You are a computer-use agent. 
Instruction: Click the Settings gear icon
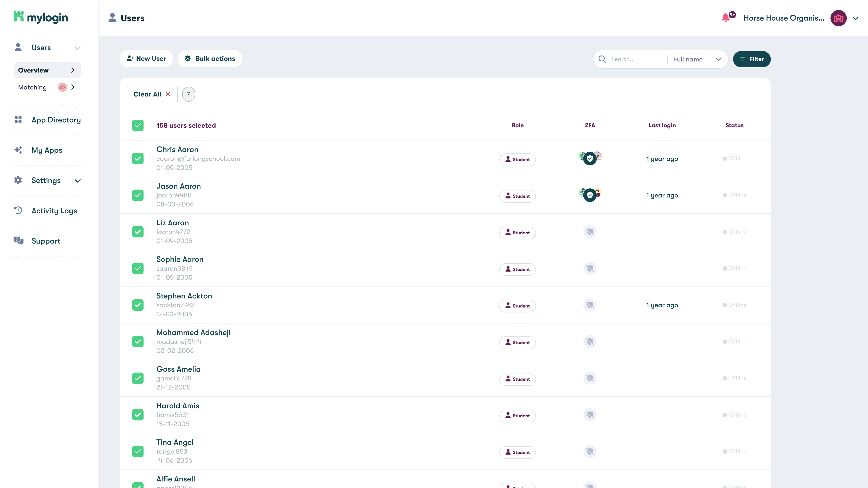coord(18,180)
